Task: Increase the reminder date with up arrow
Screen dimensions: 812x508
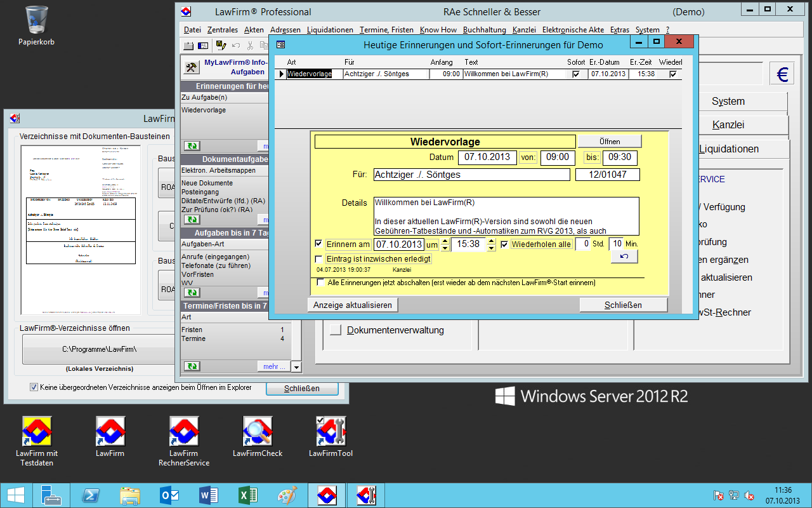Action: 445,241
